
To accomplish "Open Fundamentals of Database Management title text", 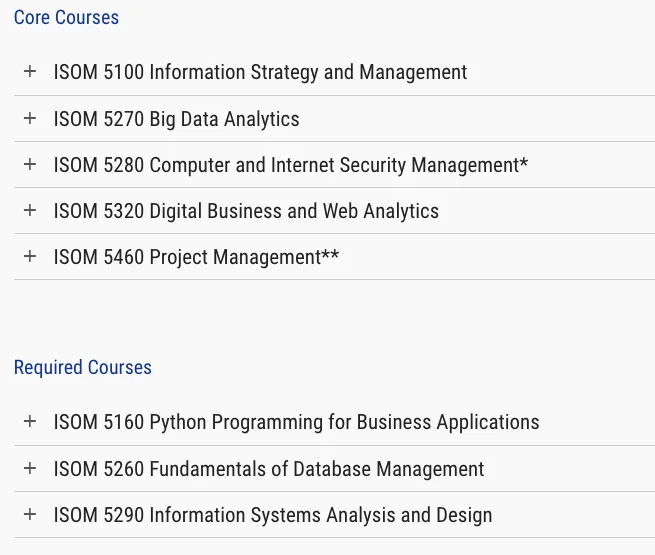I will (269, 469).
